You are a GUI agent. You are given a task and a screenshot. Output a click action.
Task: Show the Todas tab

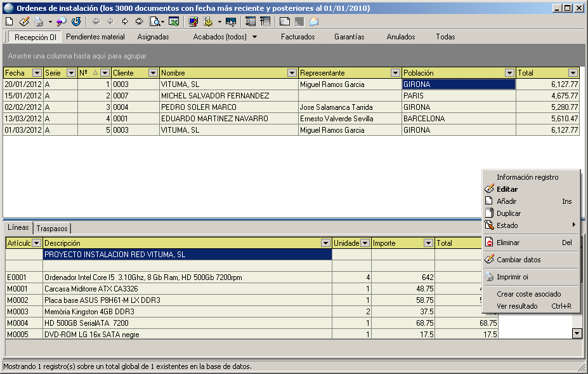point(445,37)
